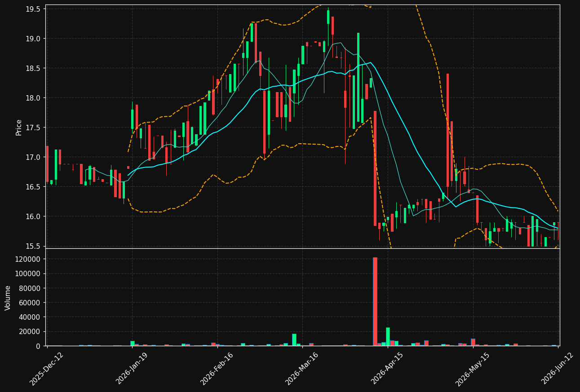Click the tall red candle peaking near 18.4

[447, 130]
